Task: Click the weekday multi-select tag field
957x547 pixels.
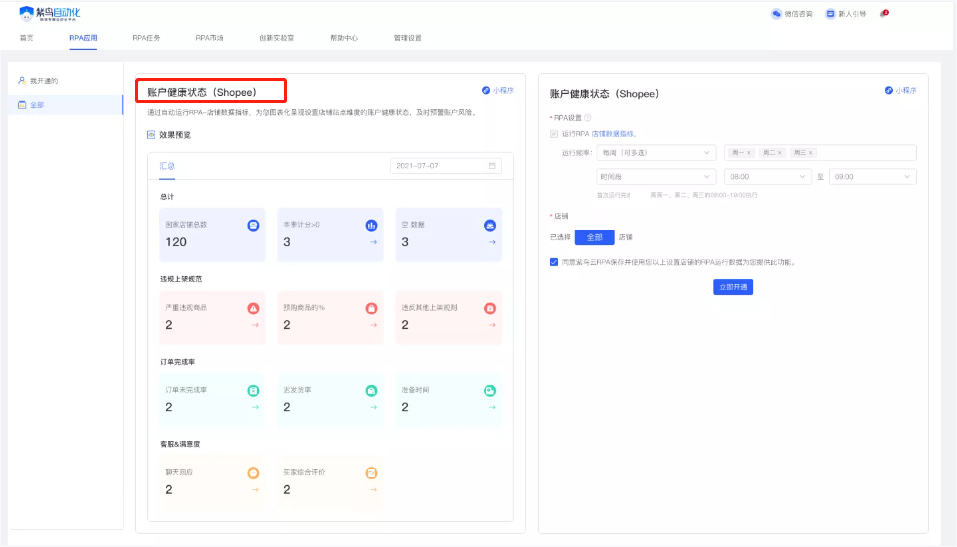Action: [820, 153]
